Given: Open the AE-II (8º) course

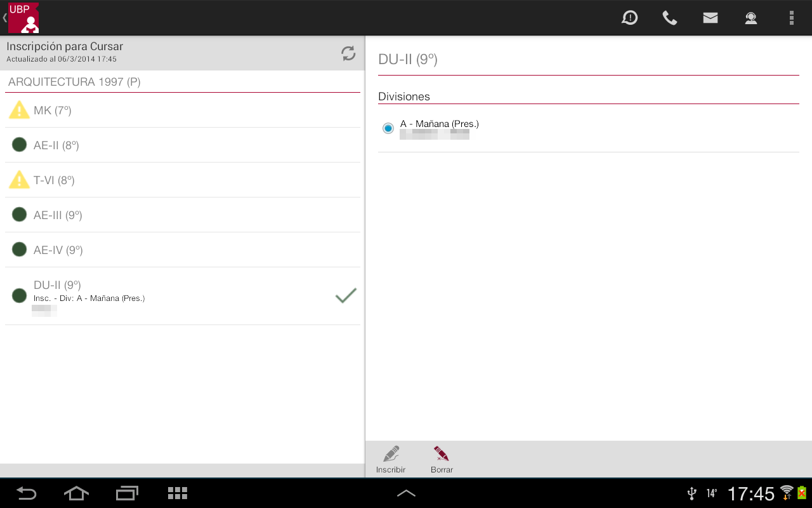Looking at the screenshot, I should [x=183, y=145].
